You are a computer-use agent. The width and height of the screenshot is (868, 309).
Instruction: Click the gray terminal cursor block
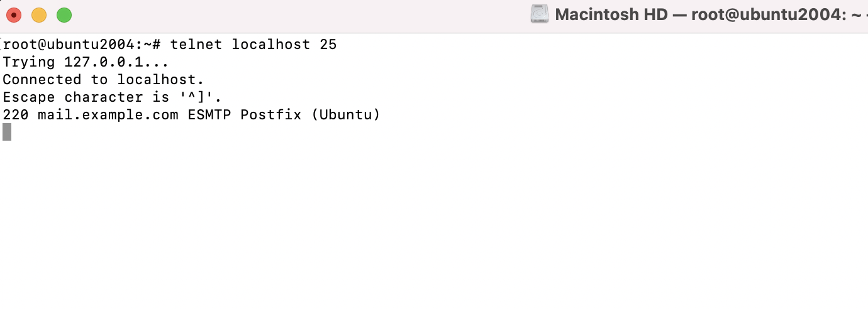click(7, 132)
